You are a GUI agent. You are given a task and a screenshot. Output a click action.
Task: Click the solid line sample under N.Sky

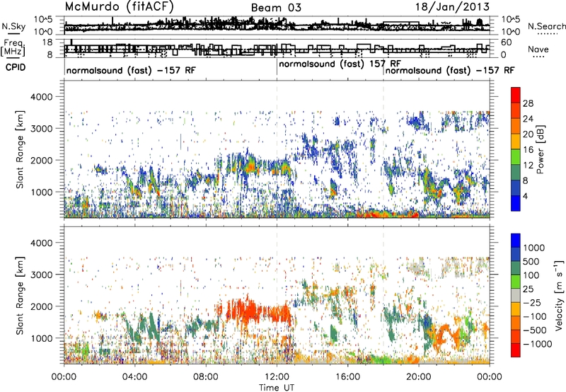pos(13,33)
